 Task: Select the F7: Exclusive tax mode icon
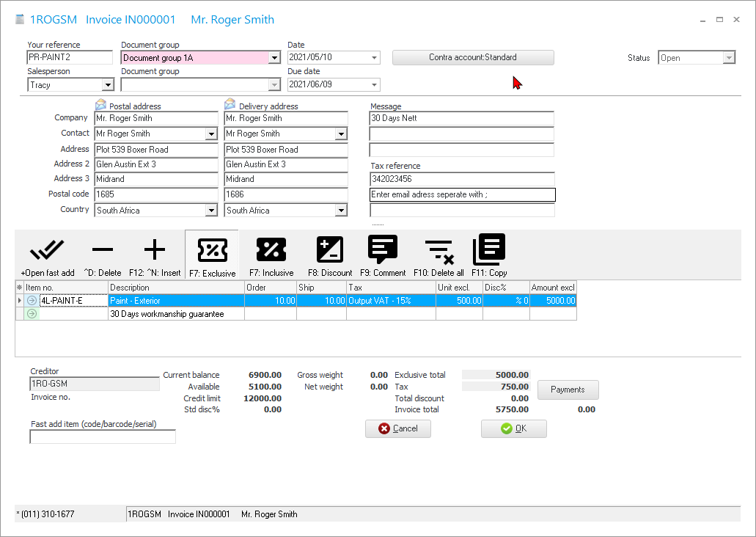(x=212, y=251)
